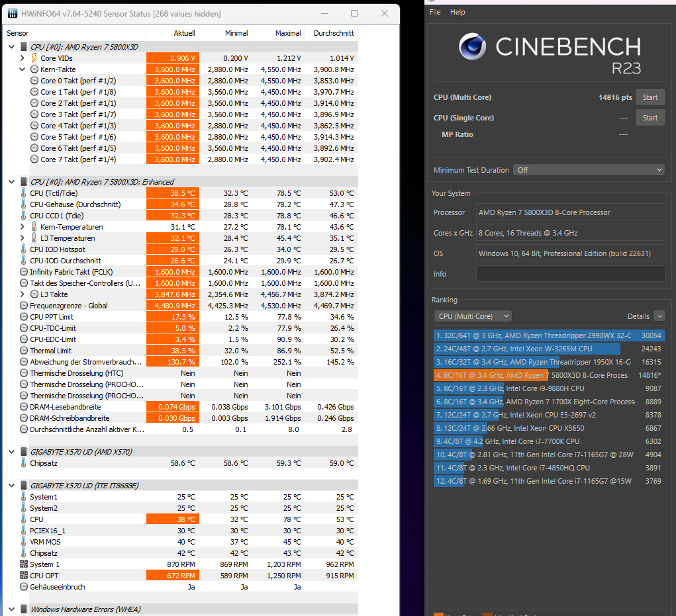
Task: Click the thermometer icon for CPU (Tctl/Tdie)
Action: (24, 193)
